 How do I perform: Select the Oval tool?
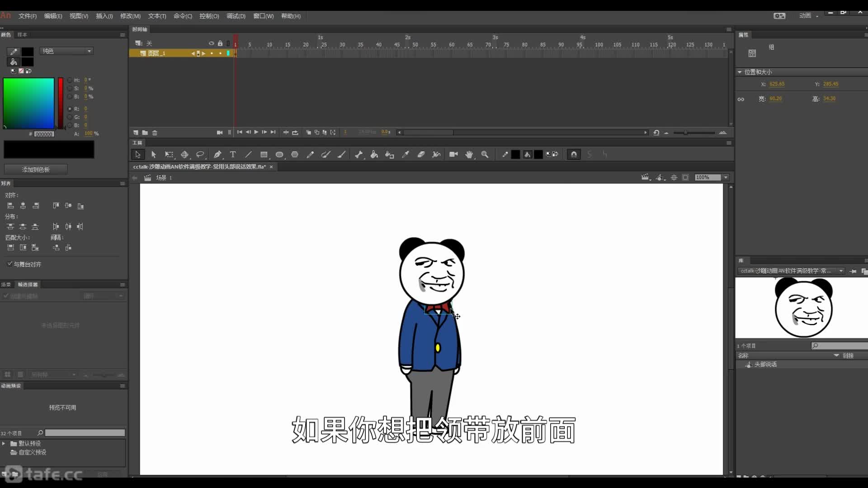click(x=279, y=155)
